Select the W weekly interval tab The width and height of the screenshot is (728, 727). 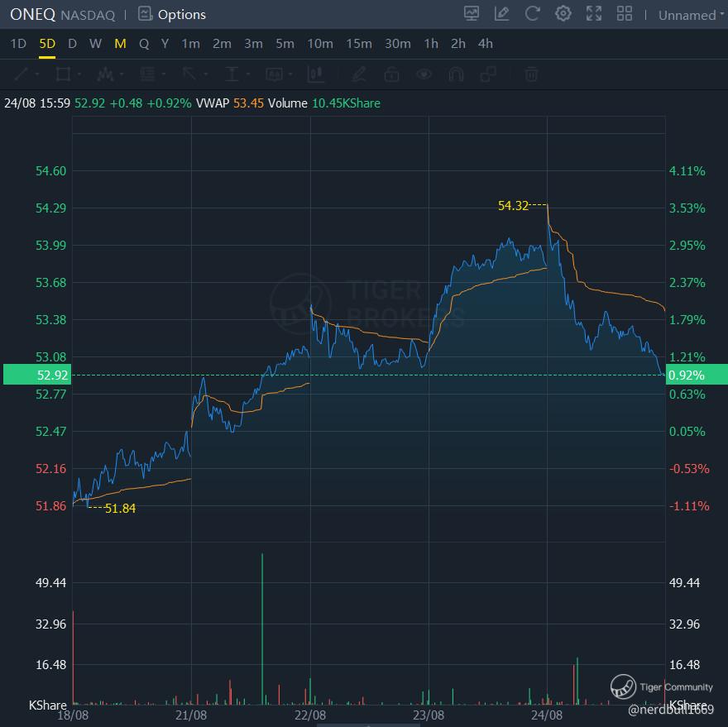96,44
